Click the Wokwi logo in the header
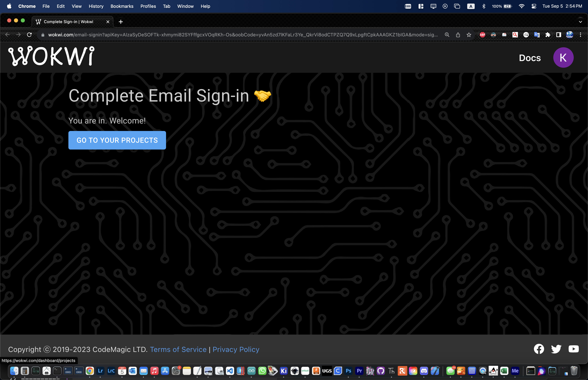Viewport: 588px width, 380px height. (x=51, y=56)
